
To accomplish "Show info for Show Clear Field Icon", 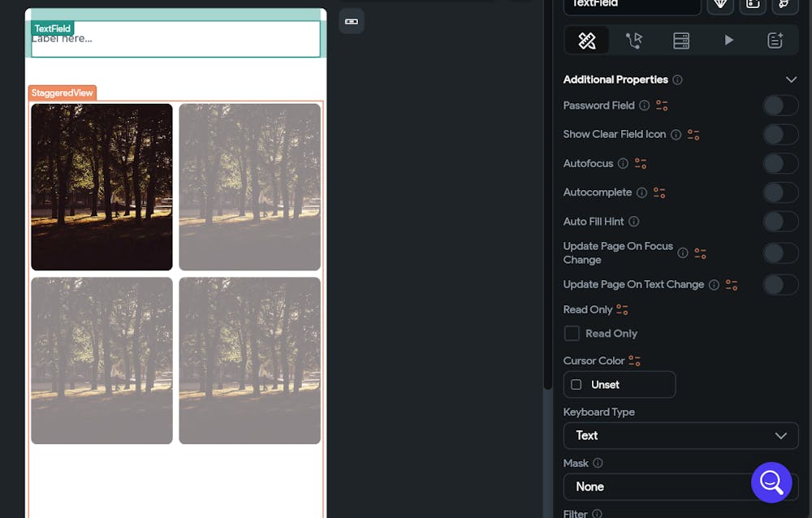I will coord(676,135).
